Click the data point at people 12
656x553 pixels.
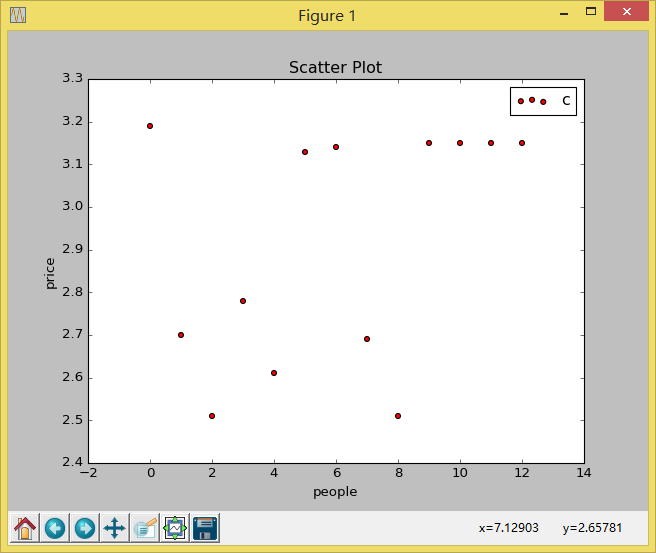[x=522, y=143]
